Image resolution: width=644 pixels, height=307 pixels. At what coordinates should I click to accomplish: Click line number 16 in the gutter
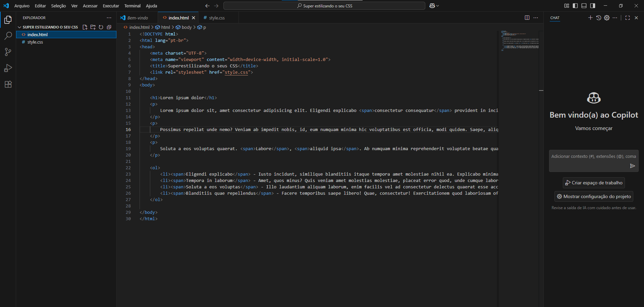pyautogui.click(x=128, y=130)
